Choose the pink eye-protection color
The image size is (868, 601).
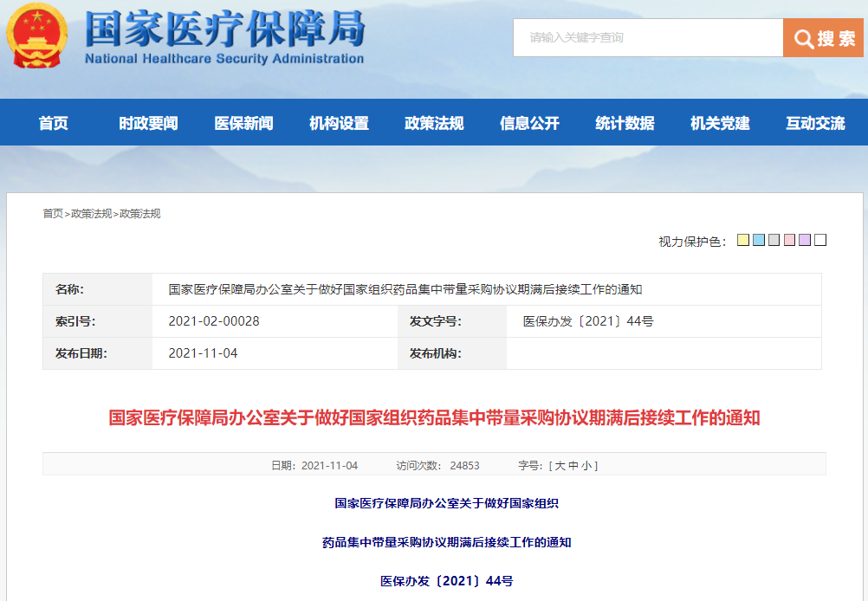(x=789, y=240)
